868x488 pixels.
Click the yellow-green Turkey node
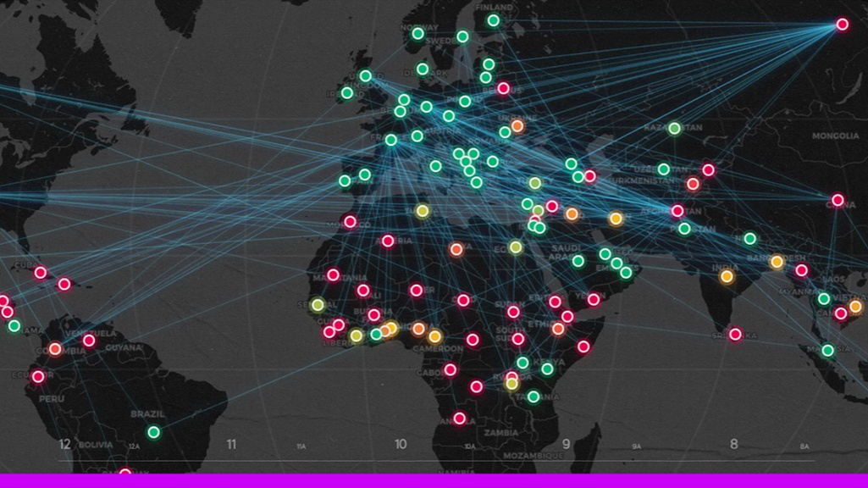(x=534, y=183)
